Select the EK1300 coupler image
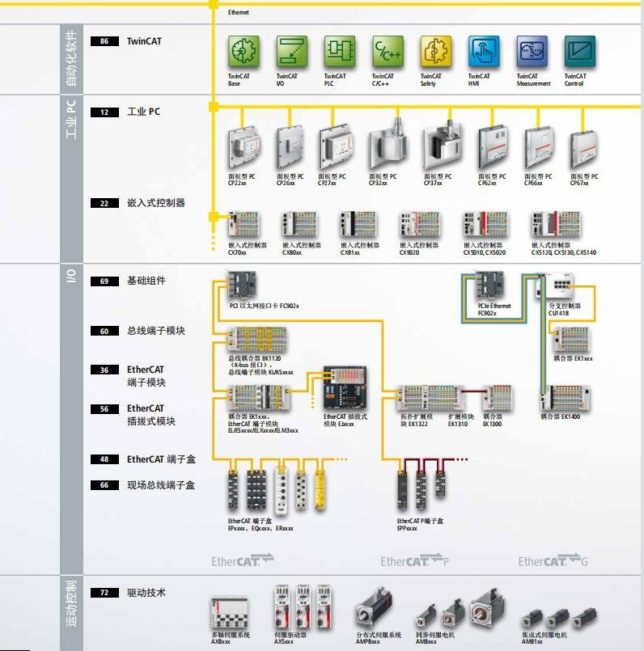644x651 pixels. point(498,398)
